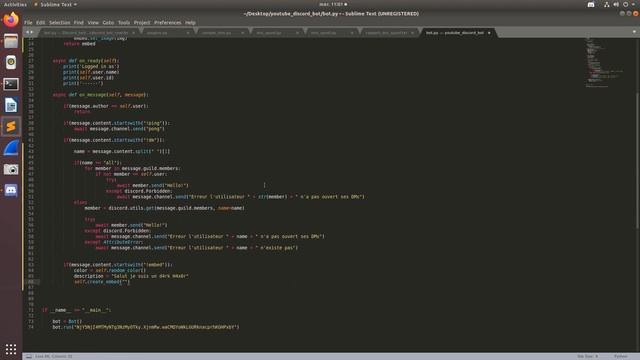
Task: Open the Files manager in the dock
Action: coord(11,41)
